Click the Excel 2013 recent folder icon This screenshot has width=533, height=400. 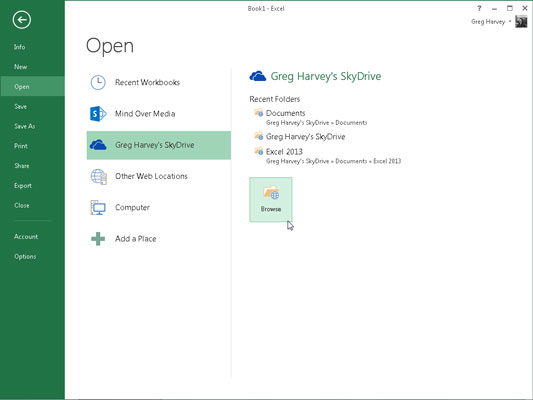259,151
